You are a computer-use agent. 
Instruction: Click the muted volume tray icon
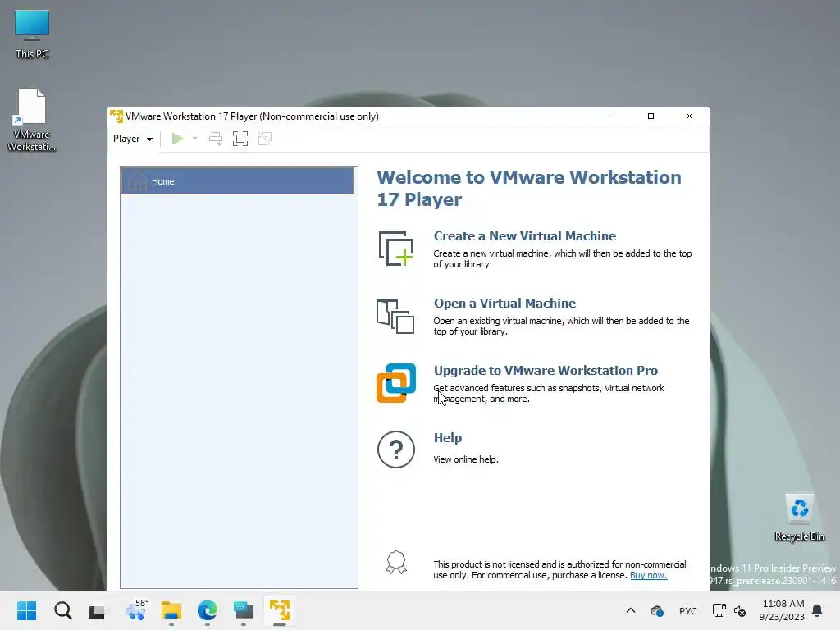pyautogui.click(x=740, y=610)
